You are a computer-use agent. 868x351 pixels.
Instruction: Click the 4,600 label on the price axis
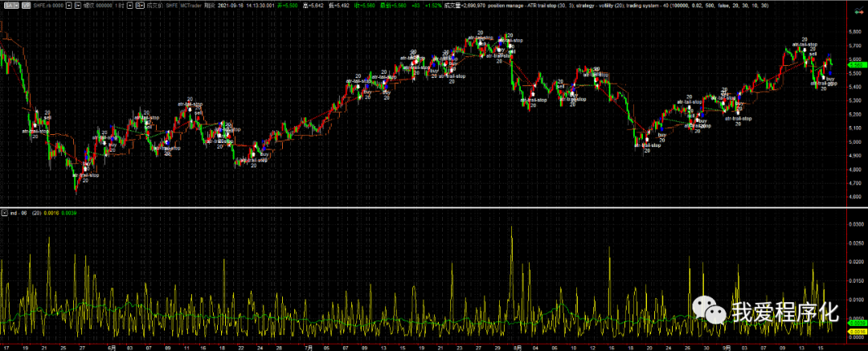click(x=855, y=197)
